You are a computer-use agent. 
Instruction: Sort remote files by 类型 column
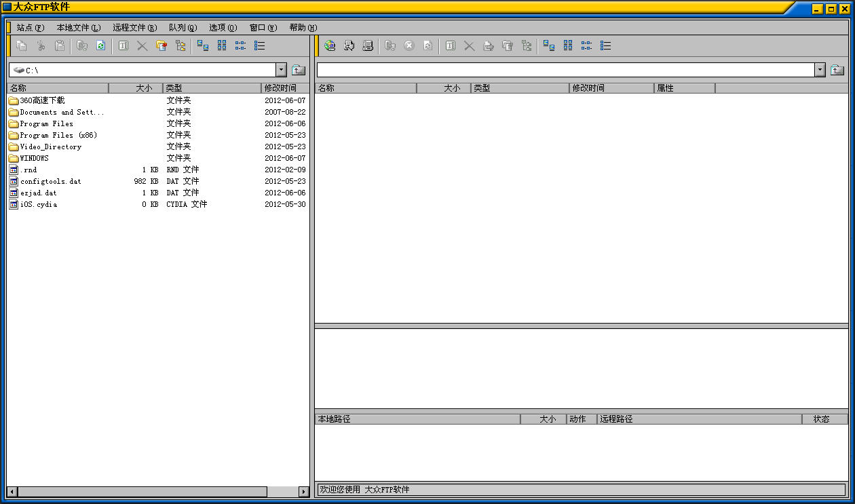(x=520, y=88)
